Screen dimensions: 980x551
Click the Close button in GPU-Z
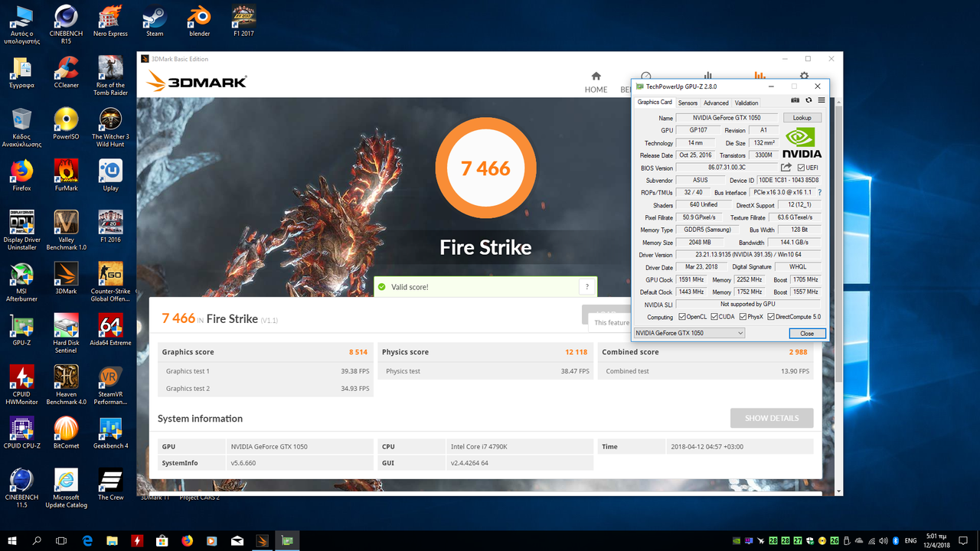click(807, 334)
